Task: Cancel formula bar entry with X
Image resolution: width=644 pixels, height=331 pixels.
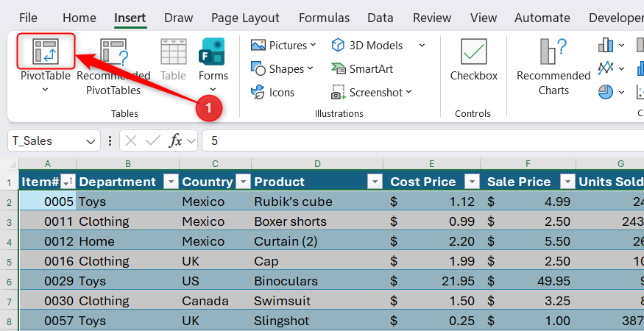Action: (x=130, y=141)
